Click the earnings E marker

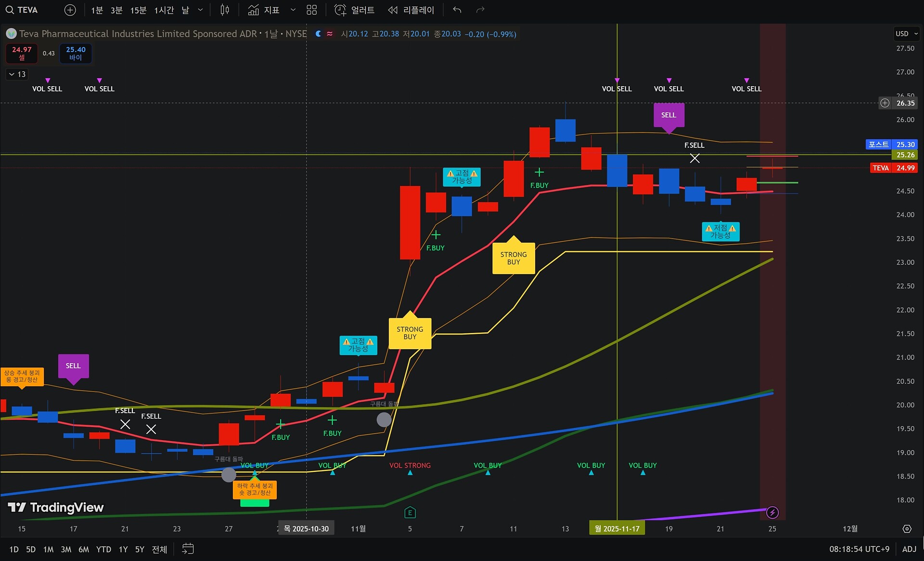(x=410, y=512)
